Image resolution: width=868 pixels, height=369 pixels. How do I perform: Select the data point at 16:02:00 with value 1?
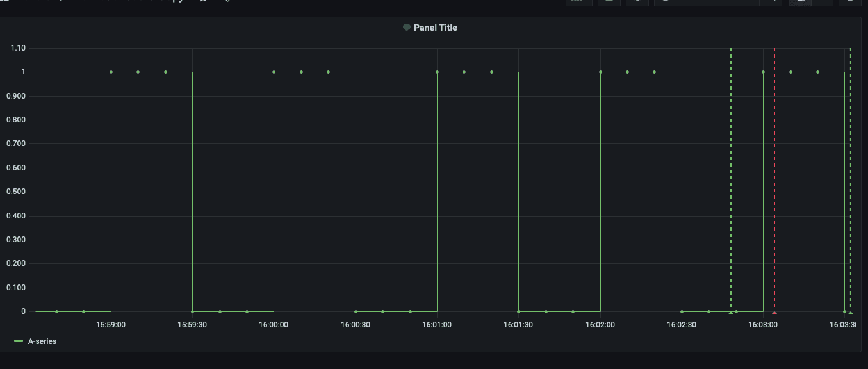tap(600, 72)
